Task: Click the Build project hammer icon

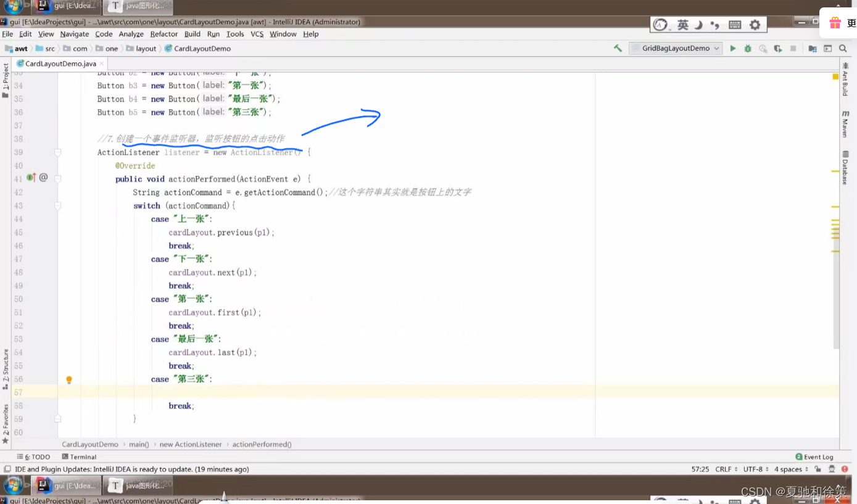Action: coord(618,48)
